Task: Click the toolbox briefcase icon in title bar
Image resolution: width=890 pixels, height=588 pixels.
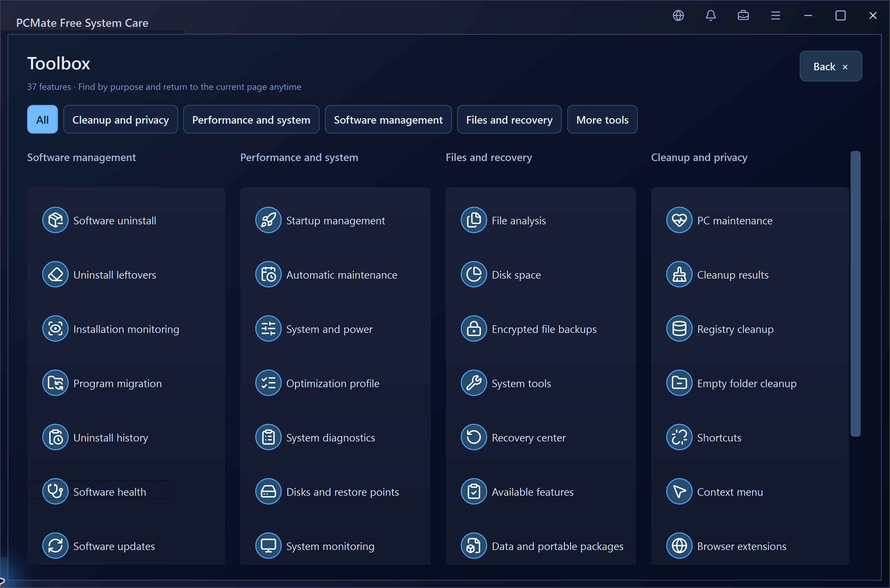Action: pos(743,15)
